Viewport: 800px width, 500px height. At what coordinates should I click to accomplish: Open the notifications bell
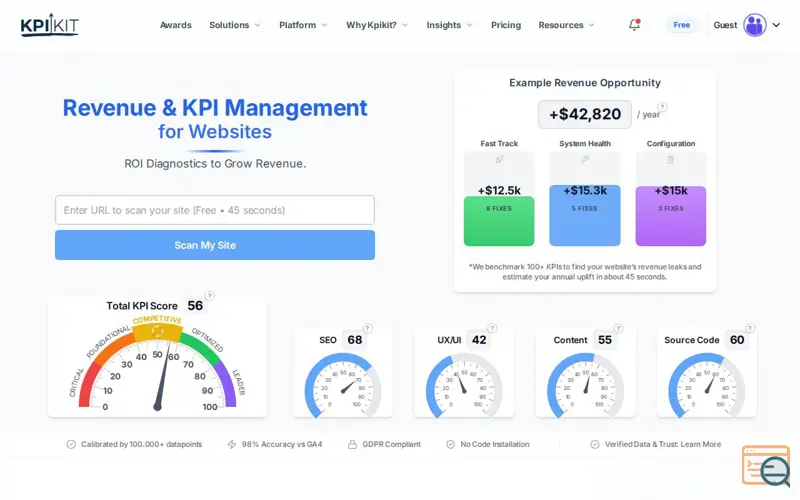pos(634,24)
